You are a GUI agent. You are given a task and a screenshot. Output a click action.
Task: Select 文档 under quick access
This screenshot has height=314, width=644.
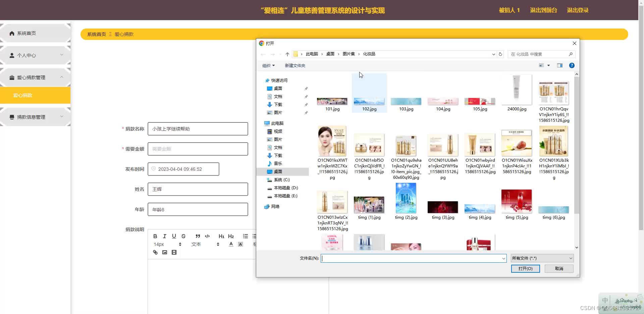tap(278, 97)
